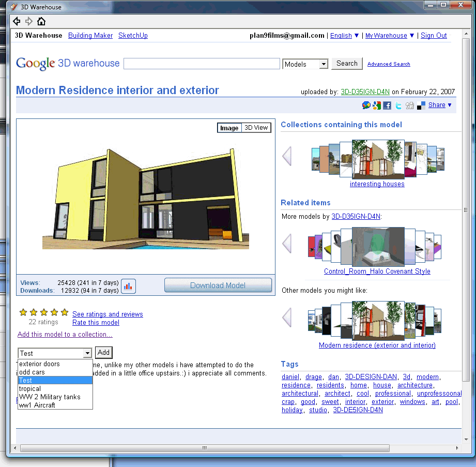Switch to the 3D View tab
This screenshot has height=467, width=476.
[x=255, y=127]
